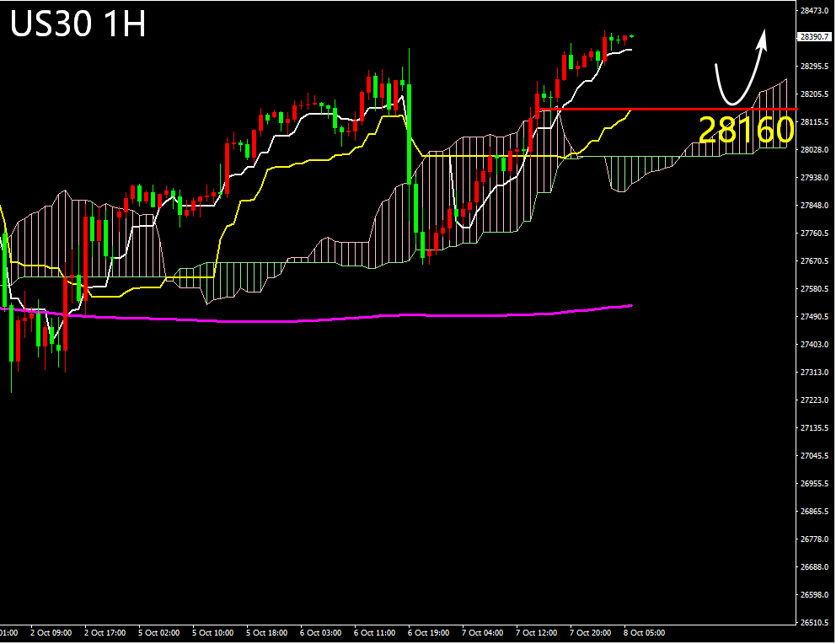This screenshot has width=836, height=644.
Task: Select the 5 Oct 02:00 time marker
Action: (x=158, y=632)
